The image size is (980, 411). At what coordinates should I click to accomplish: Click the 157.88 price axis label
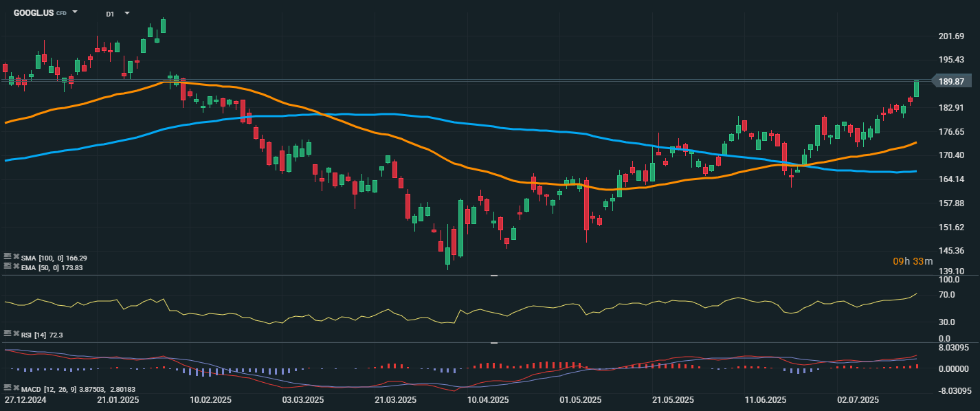[951, 203]
